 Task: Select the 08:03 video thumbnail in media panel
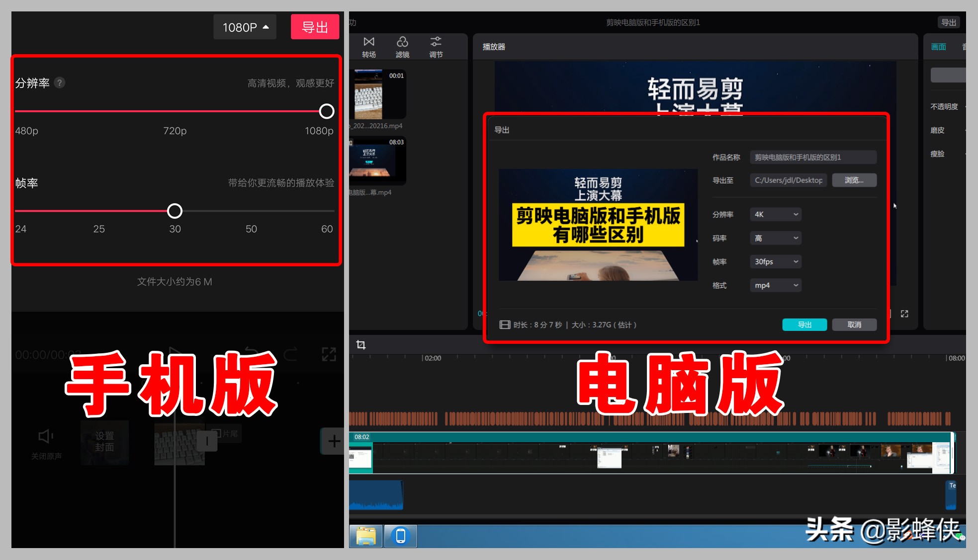tap(378, 160)
